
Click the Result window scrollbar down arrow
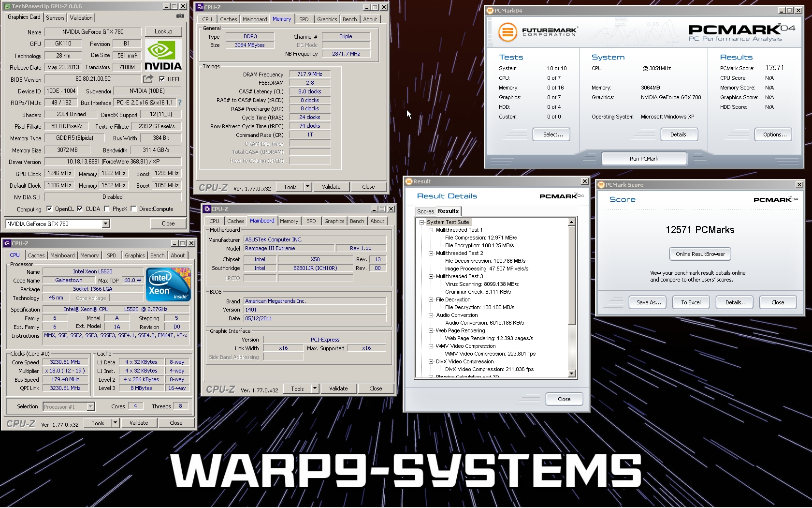point(572,374)
